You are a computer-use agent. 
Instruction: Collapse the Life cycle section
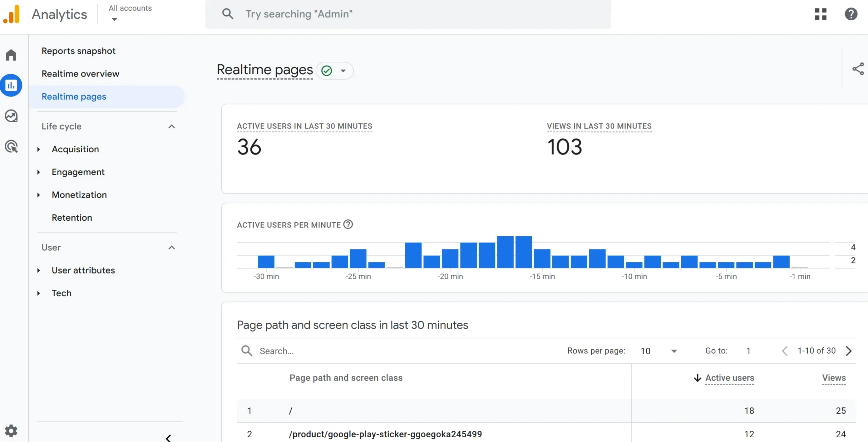(172, 126)
